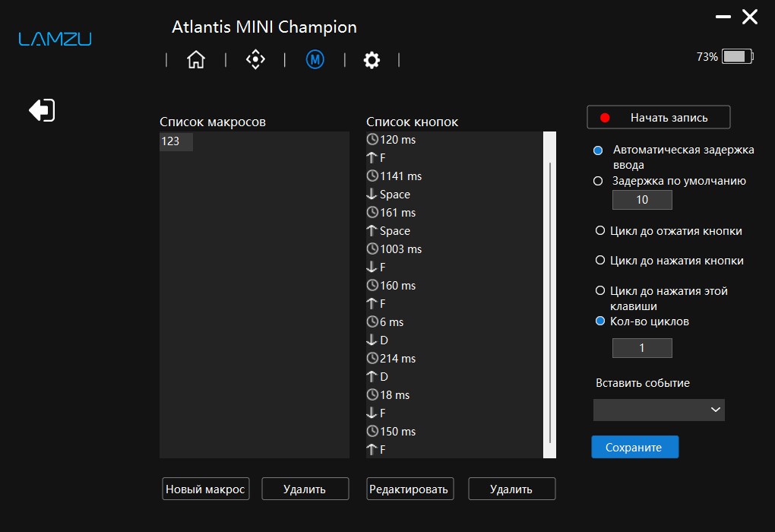Enable Автоматическая задержка ввода radio
The width and height of the screenshot is (775, 532).
598,150
